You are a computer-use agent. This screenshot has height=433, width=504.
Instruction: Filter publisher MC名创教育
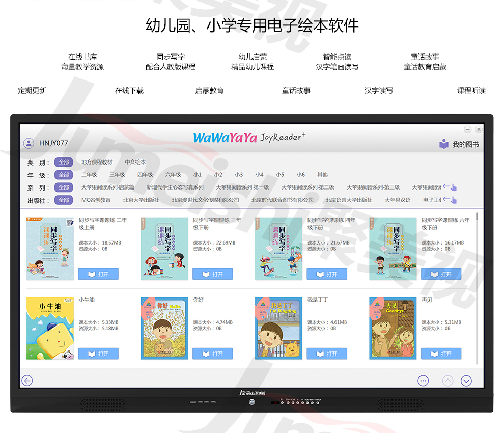pos(96,200)
